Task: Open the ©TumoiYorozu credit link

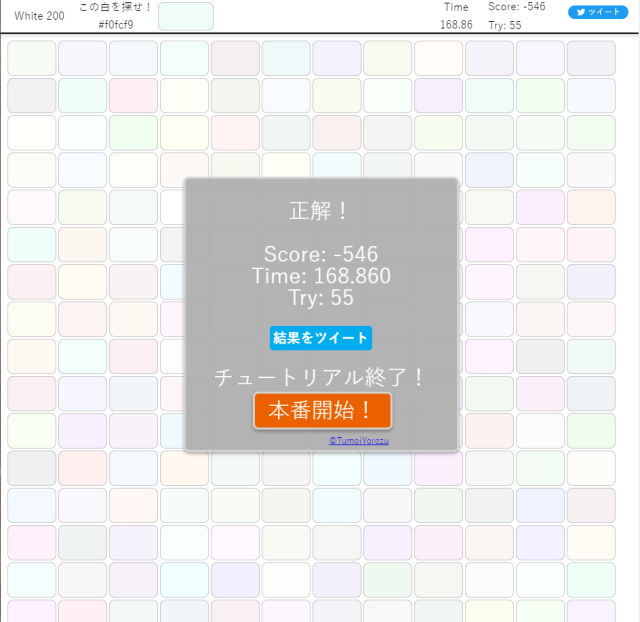Action: (x=358, y=440)
